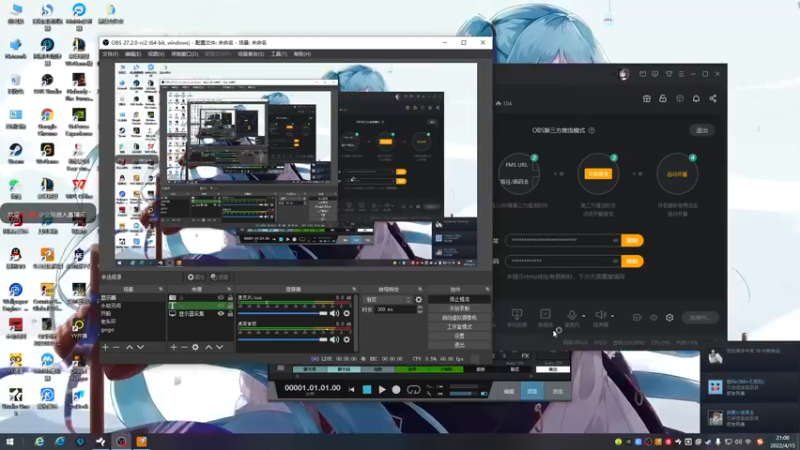Open the Tools(T) menu in OBS

pos(279,54)
